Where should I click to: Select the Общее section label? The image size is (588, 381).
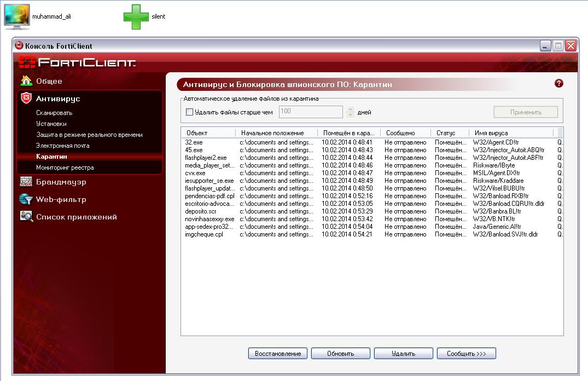click(x=49, y=81)
